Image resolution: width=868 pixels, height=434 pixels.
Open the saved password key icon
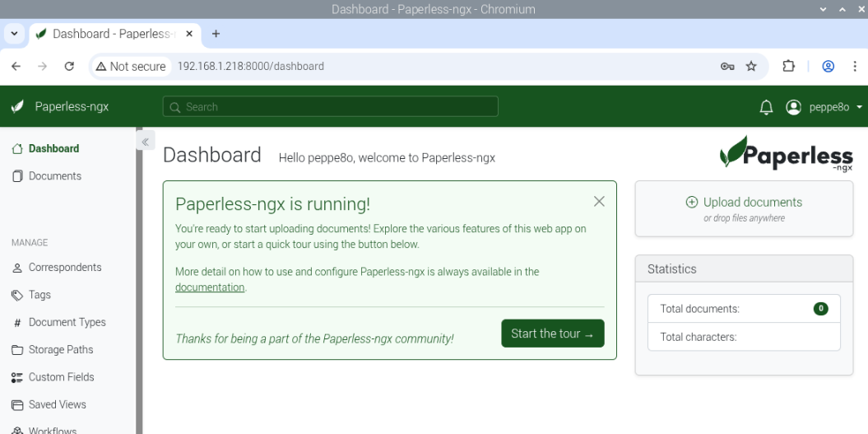pos(727,67)
